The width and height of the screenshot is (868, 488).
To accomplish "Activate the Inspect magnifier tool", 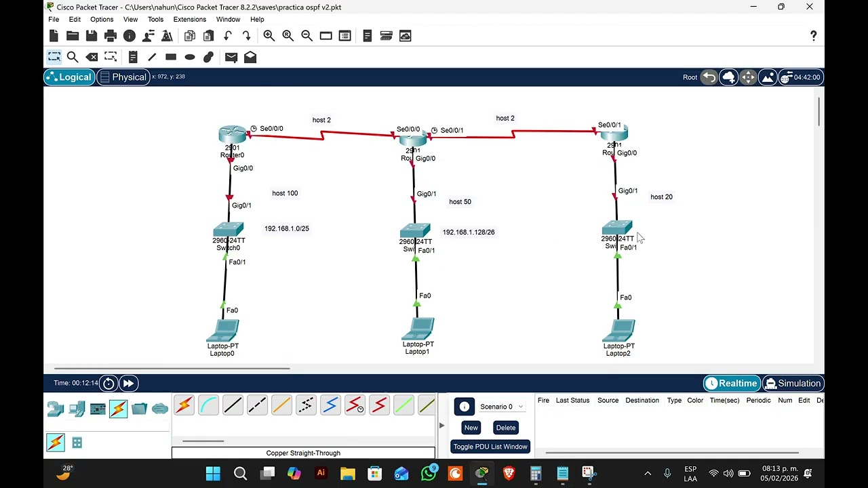I will pyautogui.click(x=73, y=57).
